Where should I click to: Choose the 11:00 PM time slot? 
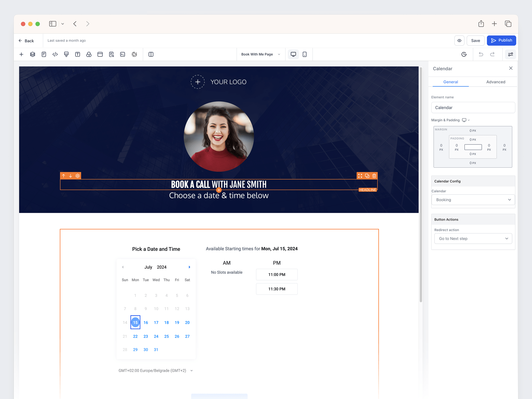click(x=277, y=274)
